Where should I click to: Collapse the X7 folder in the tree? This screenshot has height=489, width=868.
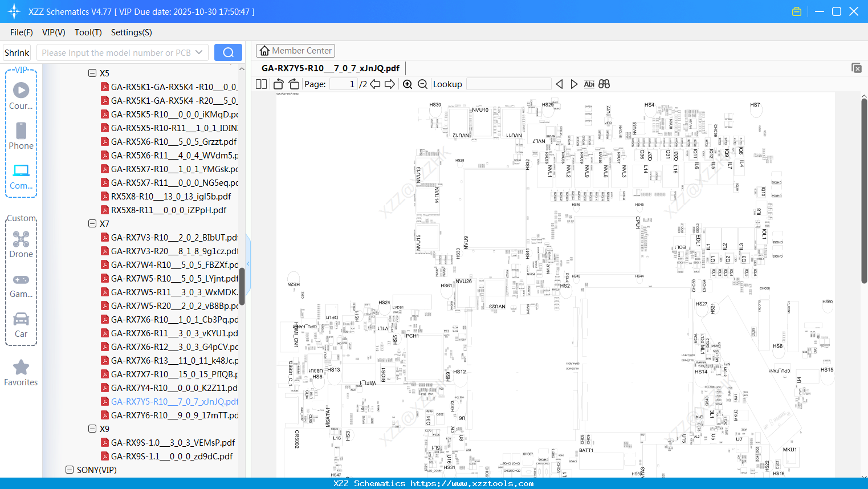[x=92, y=223]
